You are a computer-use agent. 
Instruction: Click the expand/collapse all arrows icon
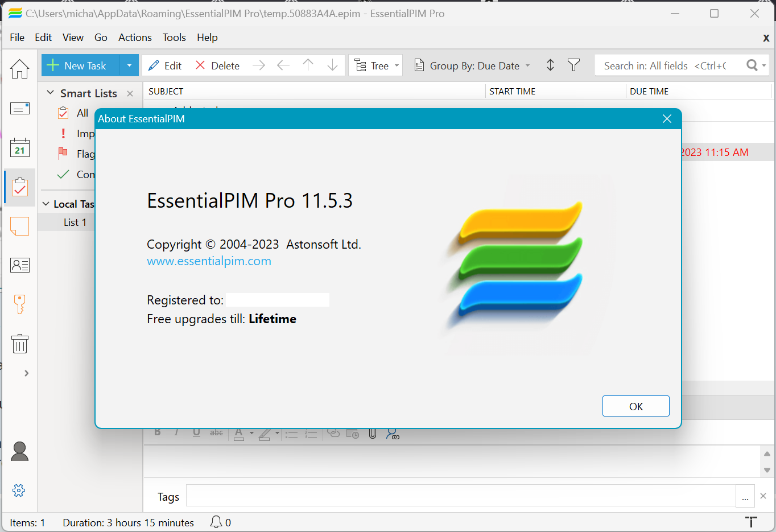point(550,65)
